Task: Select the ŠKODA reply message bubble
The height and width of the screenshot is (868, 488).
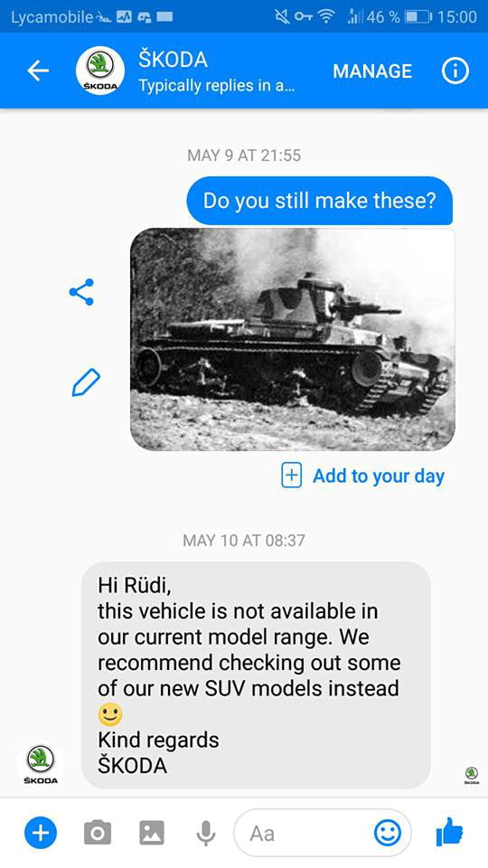Action: coord(256,675)
